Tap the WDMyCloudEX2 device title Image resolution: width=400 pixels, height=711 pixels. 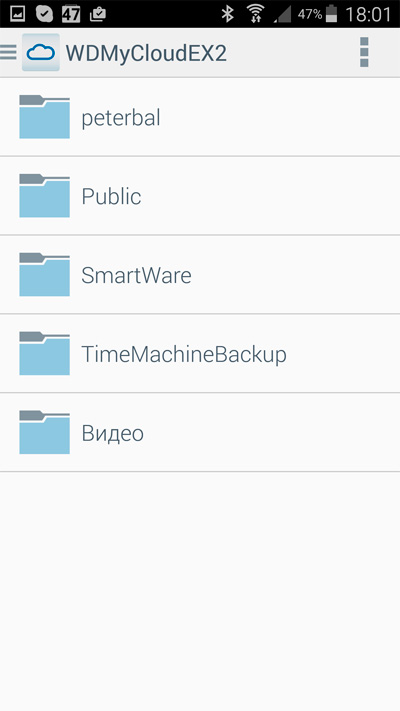[146, 54]
